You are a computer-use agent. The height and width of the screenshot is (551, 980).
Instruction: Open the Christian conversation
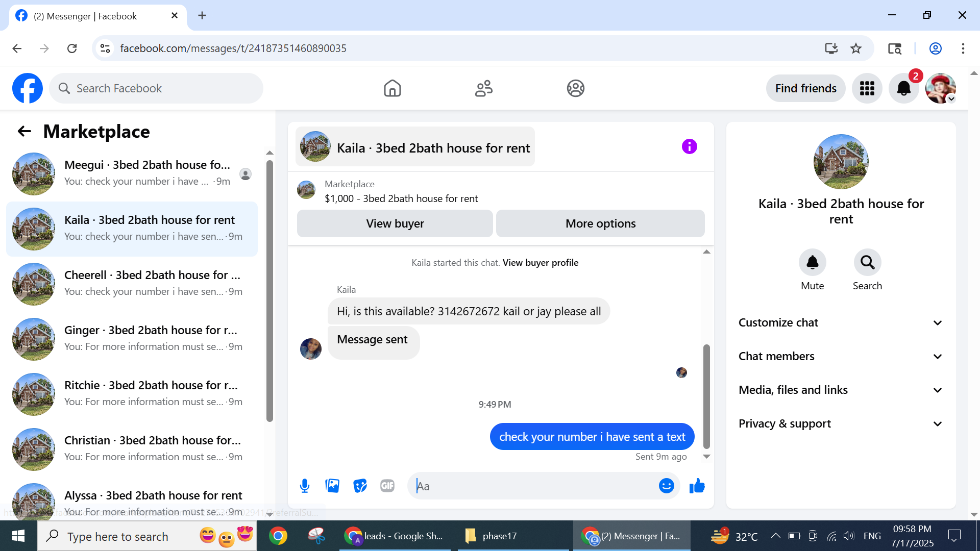click(x=132, y=449)
